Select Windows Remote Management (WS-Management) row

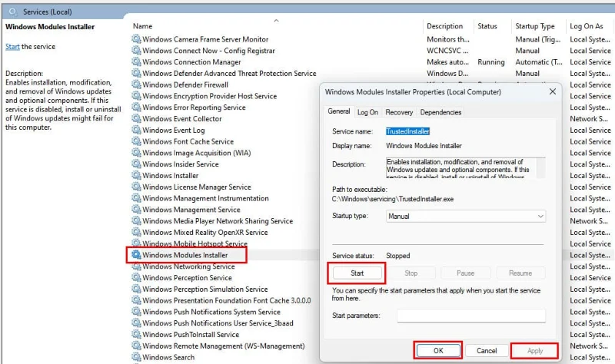point(224,346)
